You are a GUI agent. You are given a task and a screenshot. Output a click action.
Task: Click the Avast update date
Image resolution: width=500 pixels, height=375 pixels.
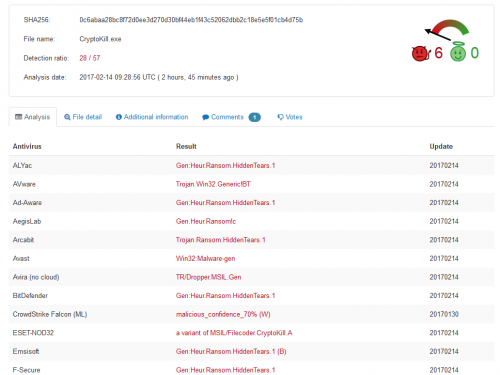click(444, 258)
